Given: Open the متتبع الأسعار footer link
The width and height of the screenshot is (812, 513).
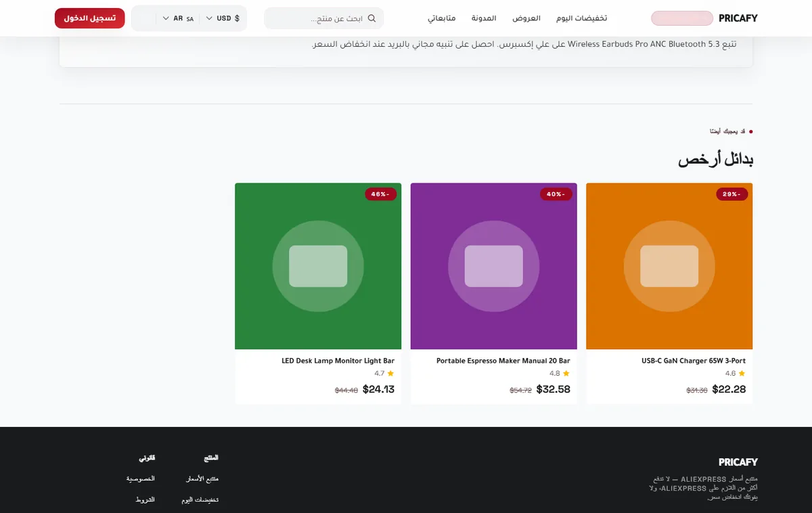Looking at the screenshot, I should coord(202,478).
